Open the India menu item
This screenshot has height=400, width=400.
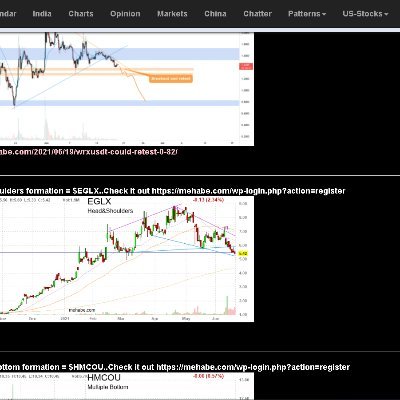coord(42,14)
